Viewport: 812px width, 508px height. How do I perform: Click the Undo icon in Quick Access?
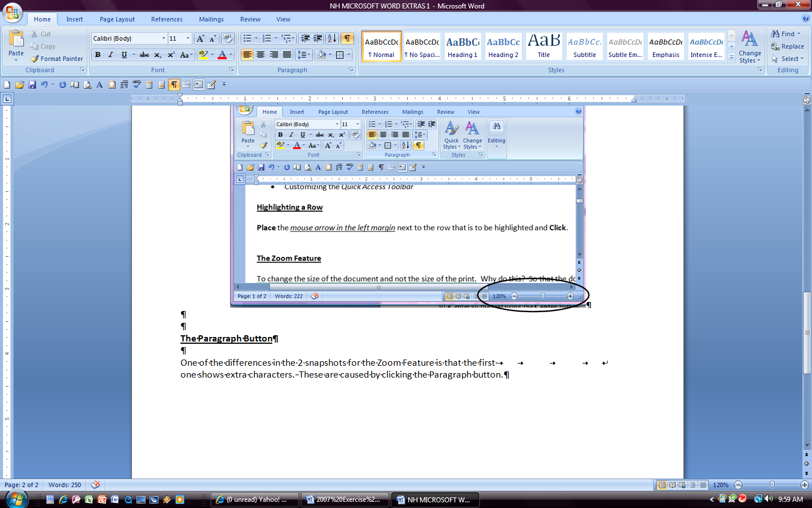click(44, 85)
